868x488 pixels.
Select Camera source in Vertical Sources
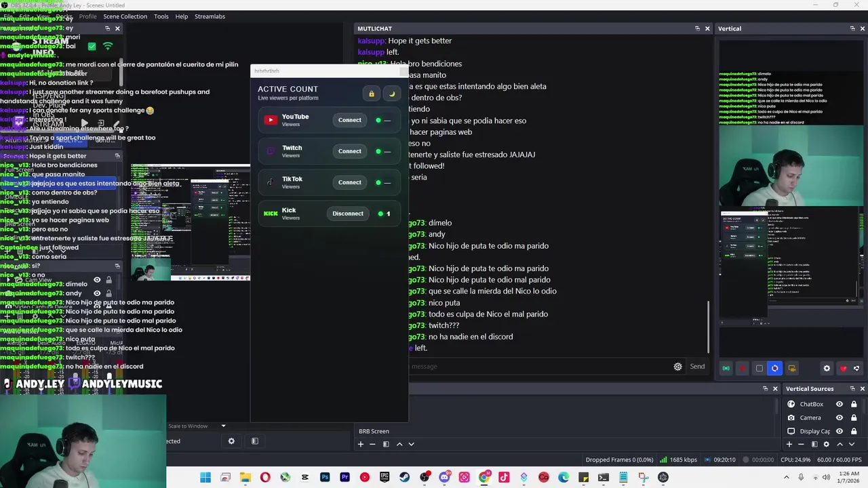coord(810,418)
